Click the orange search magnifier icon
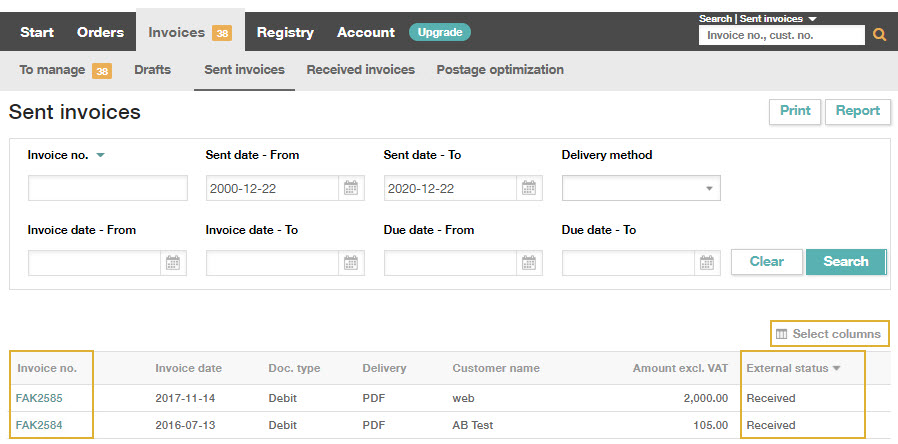The width and height of the screenshot is (898, 444). tap(879, 35)
